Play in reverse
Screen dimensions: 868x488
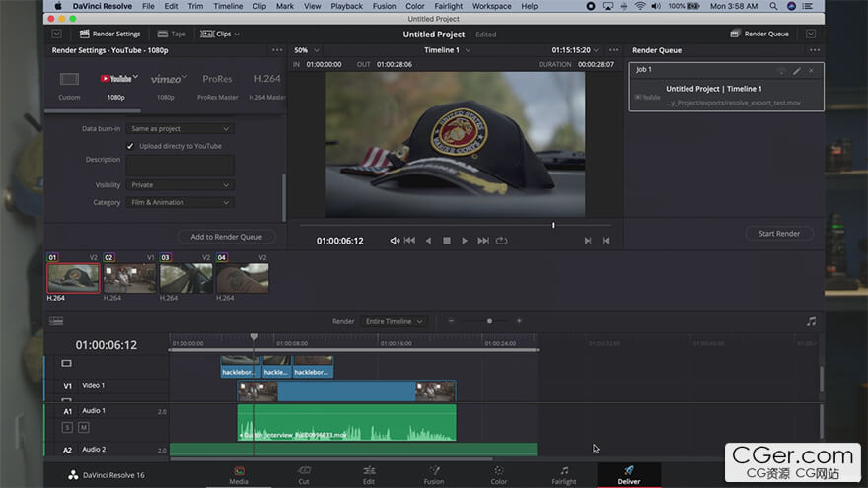[428, 241]
